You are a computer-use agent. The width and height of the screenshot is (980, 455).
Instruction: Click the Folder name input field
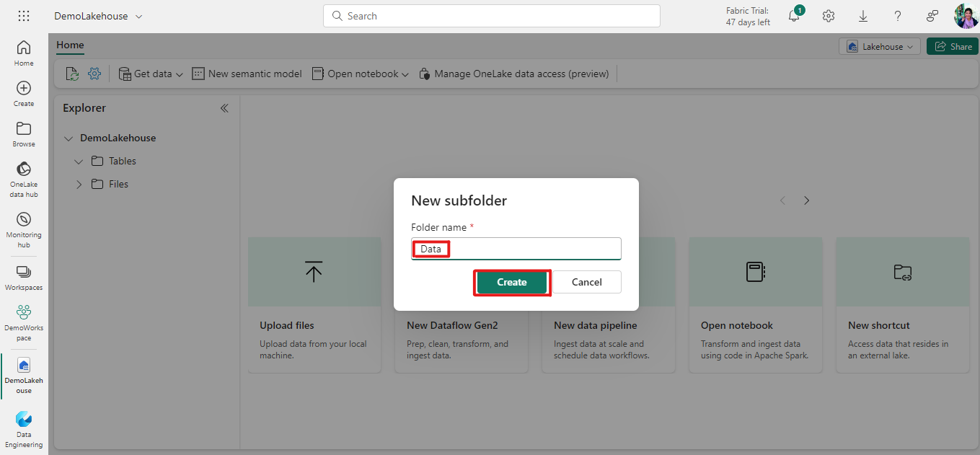click(x=516, y=249)
